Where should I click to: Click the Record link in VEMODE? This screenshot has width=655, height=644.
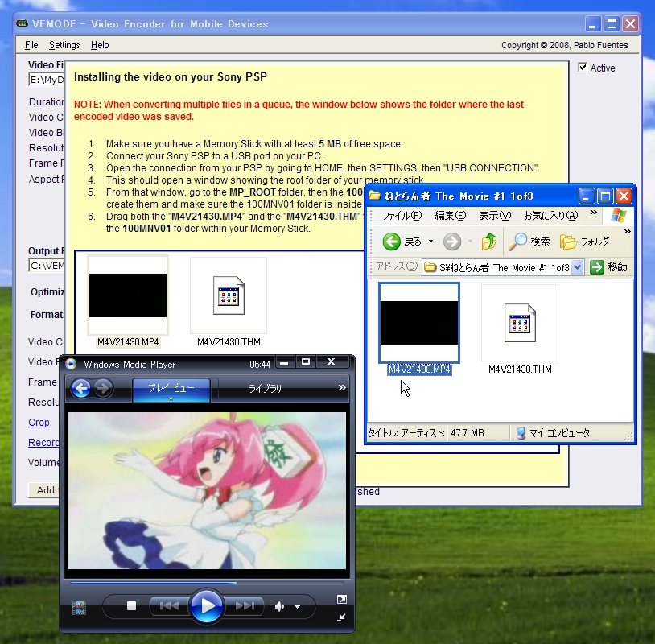pos(43,443)
